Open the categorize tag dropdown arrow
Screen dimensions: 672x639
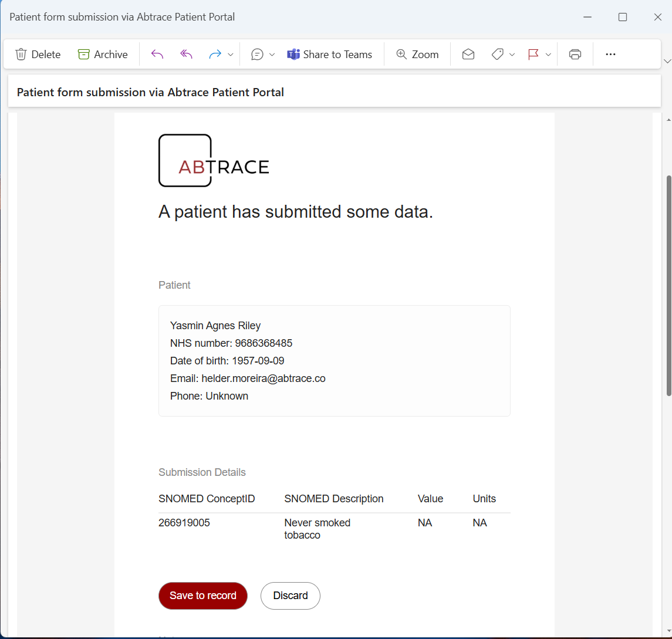point(512,55)
